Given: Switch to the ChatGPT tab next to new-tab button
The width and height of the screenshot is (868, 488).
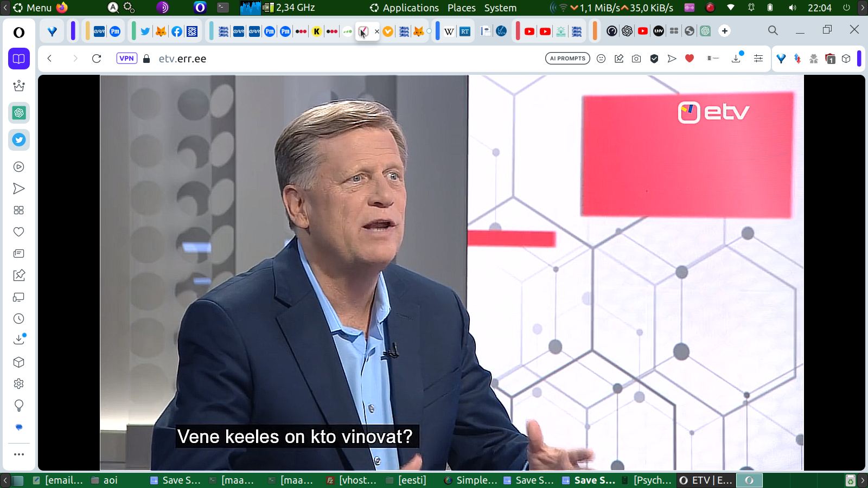Looking at the screenshot, I should click(x=705, y=31).
